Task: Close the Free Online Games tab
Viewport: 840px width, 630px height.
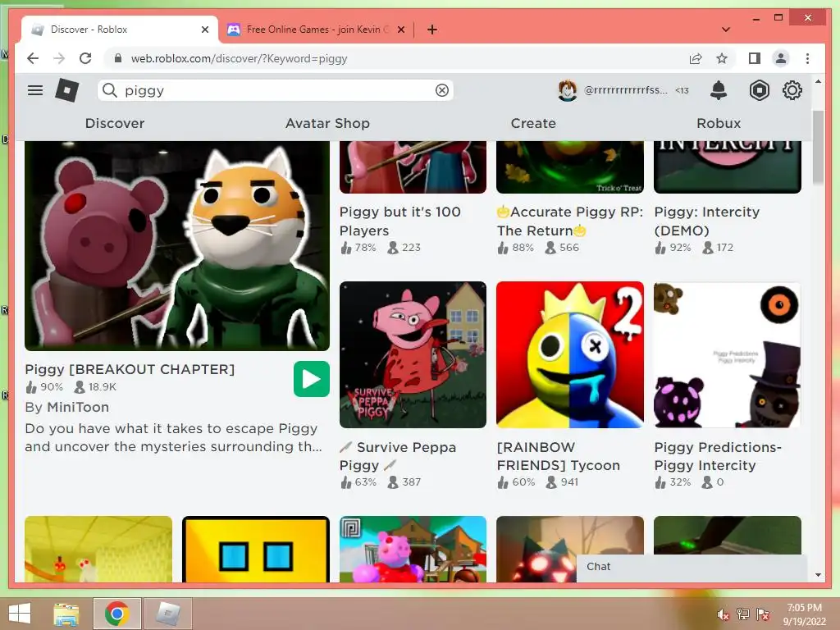Action: (x=400, y=30)
